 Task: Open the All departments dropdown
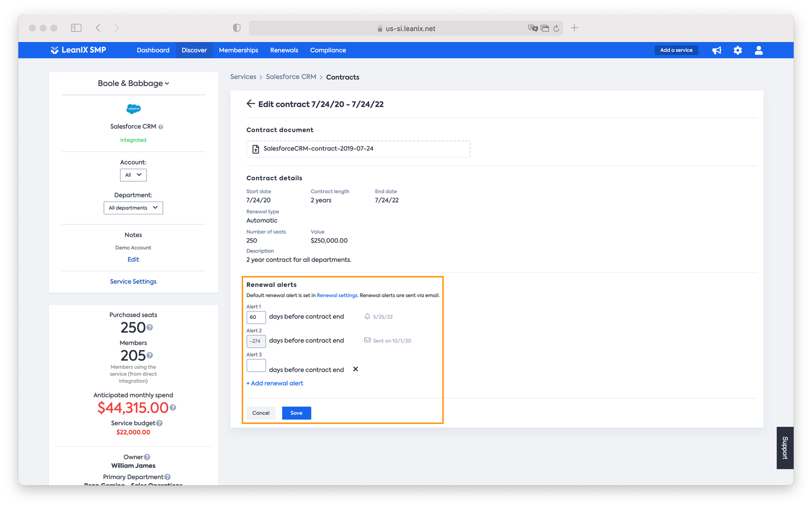tap(133, 208)
